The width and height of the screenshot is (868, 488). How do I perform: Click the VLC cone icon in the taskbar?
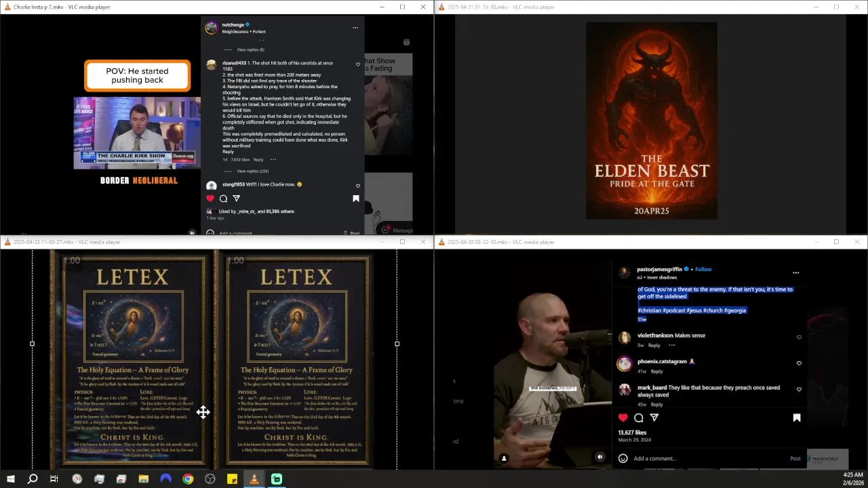click(254, 479)
